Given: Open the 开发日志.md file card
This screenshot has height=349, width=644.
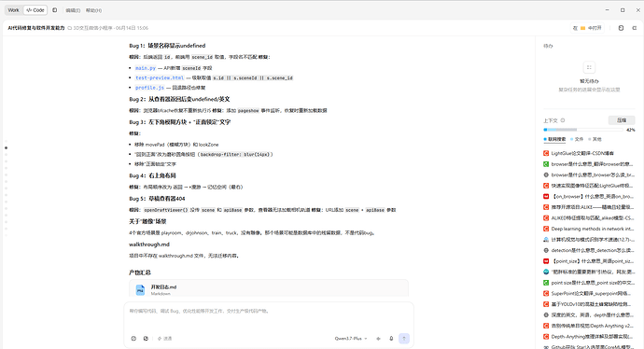Looking at the screenshot, I should (269, 288).
